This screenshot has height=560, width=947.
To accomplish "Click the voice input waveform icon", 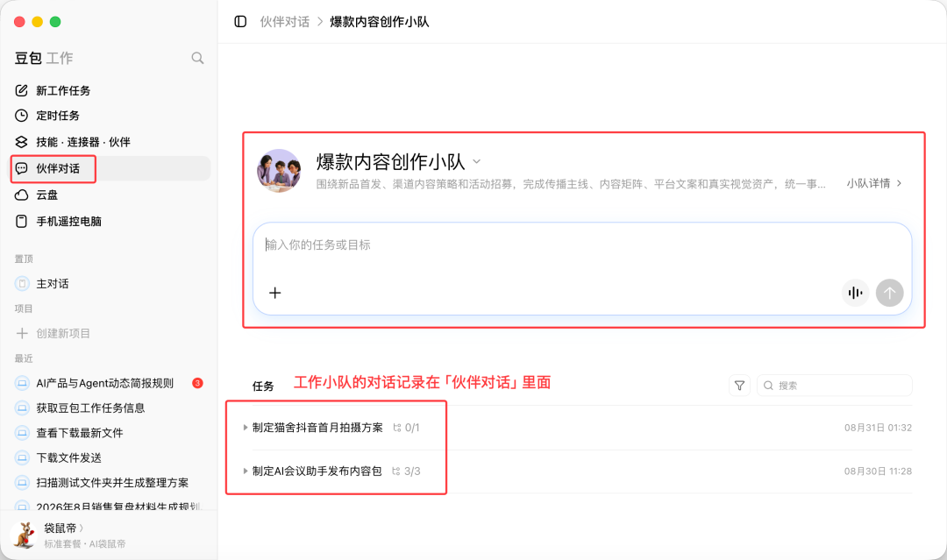I will 855,293.
